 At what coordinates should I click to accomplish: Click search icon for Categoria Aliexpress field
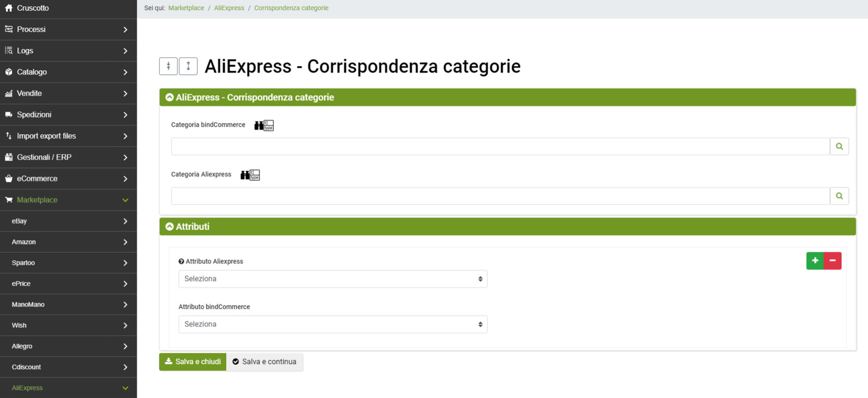click(839, 196)
